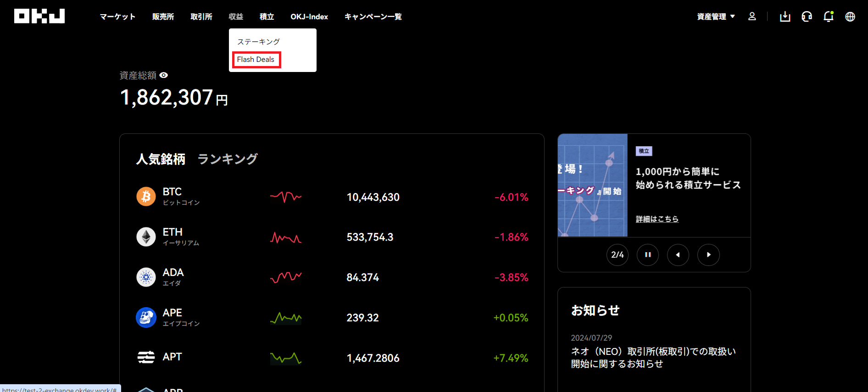Go to the next banner slide
The height and width of the screenshot is (392, 868).
click(x=708, y=254)
